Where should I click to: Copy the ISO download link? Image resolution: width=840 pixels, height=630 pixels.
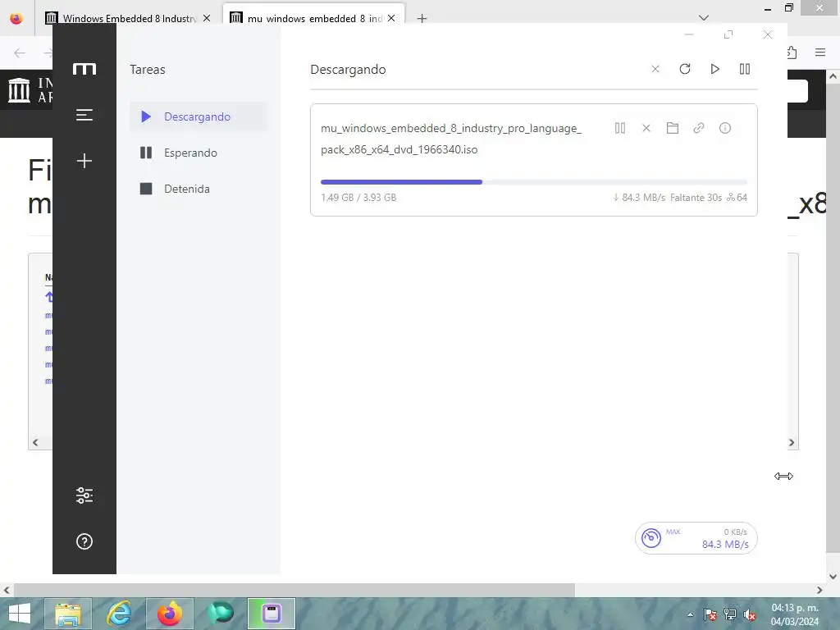(699, 128)
